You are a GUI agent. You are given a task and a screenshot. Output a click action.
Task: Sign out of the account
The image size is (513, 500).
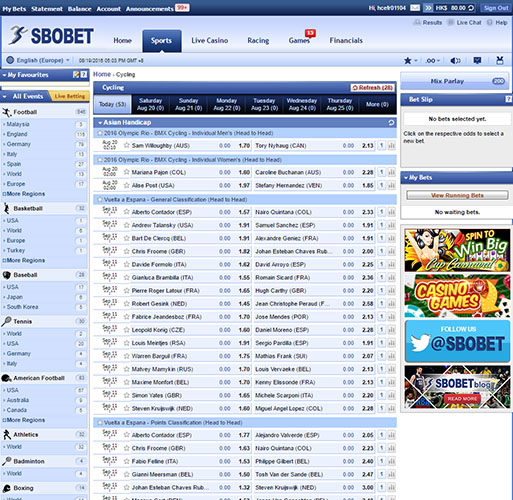496,8
